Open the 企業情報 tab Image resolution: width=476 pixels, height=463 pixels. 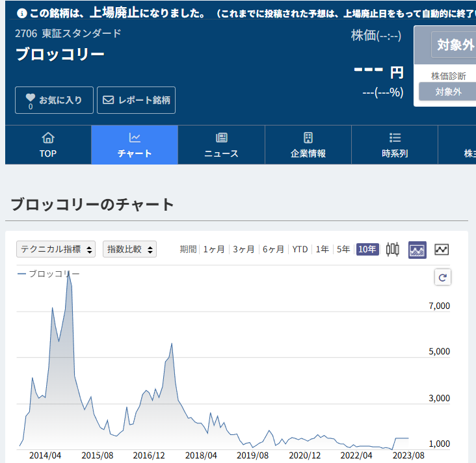pyautogui.click(x=308, y=145)
